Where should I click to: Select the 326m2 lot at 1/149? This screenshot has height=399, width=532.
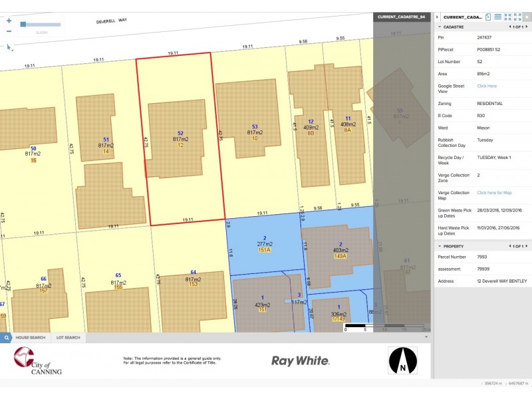pos(339,314)
